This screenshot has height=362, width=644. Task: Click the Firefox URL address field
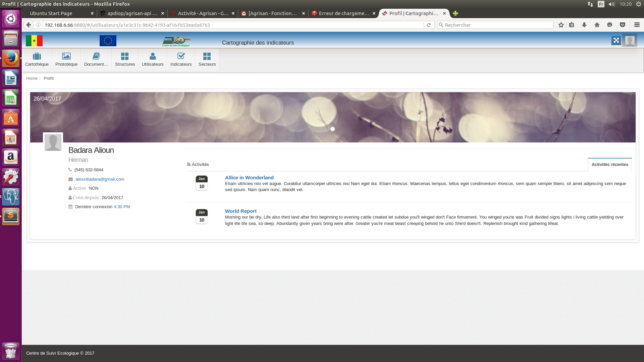[233, 25]
